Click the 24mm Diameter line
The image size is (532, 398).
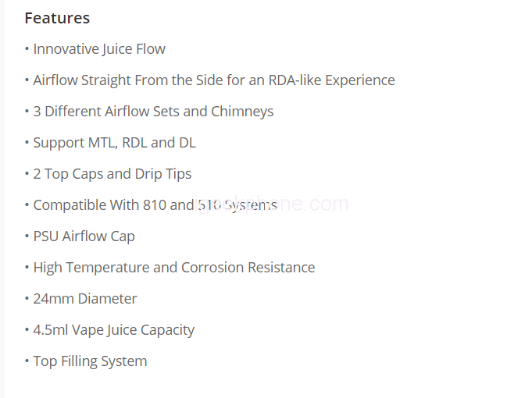(84, 299)
